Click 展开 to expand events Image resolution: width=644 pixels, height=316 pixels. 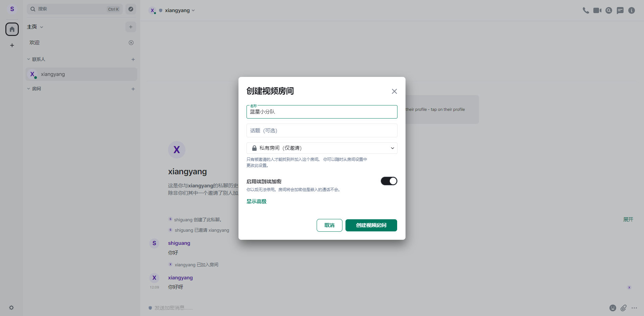[628, 219]
